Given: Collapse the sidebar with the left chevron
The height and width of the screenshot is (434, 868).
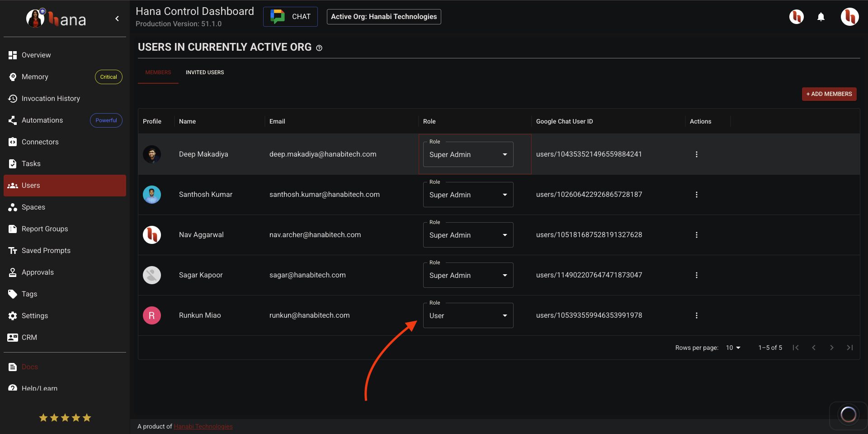Looking at the screenshot, I should click(117, 19).
